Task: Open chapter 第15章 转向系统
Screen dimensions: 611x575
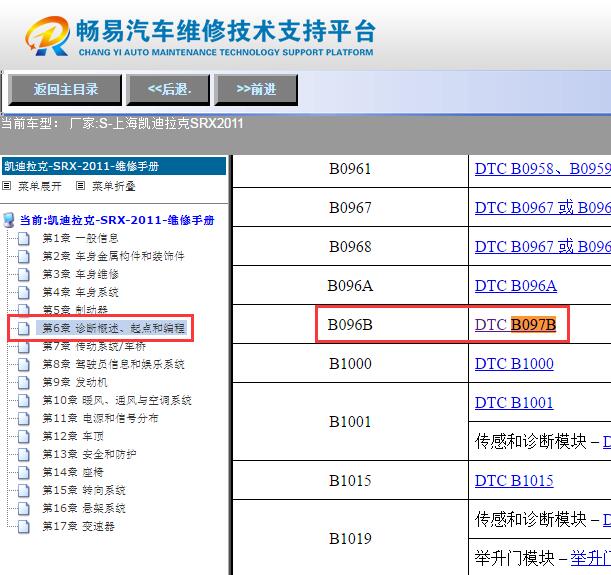Action: [84, 490]
